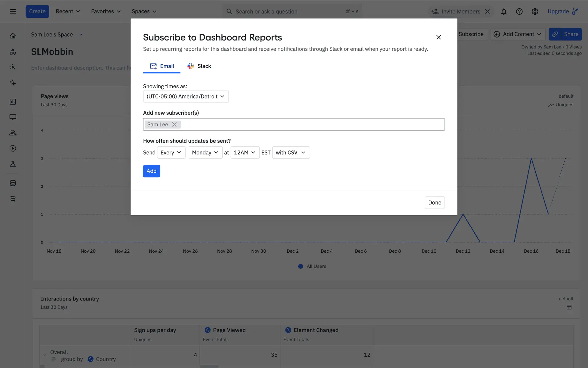
Task: Open settings gear icon in header
Action: coord(535,11)
